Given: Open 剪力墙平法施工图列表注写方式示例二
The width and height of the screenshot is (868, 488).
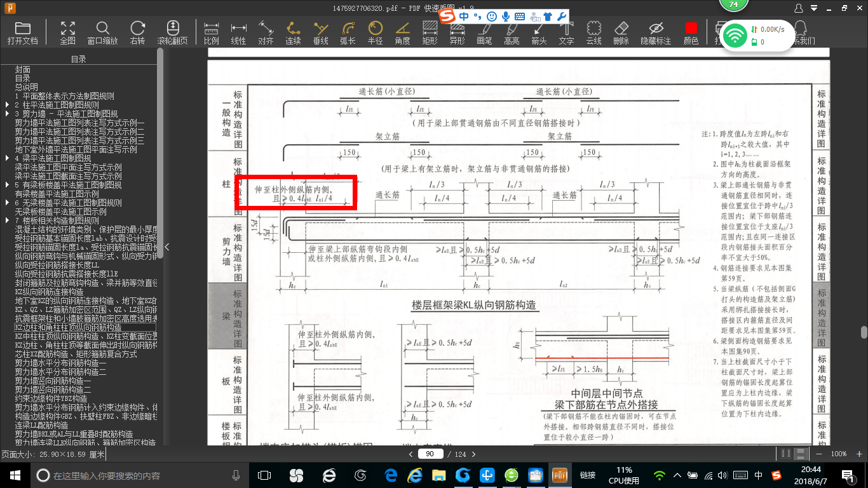Looking at the screenshot, I should (x=80, y=132).
